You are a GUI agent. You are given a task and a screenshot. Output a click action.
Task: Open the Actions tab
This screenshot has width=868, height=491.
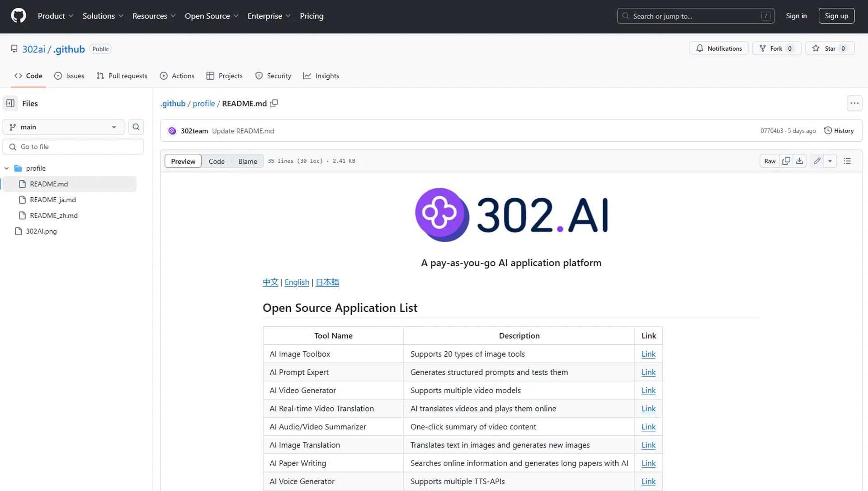(177, 76)
